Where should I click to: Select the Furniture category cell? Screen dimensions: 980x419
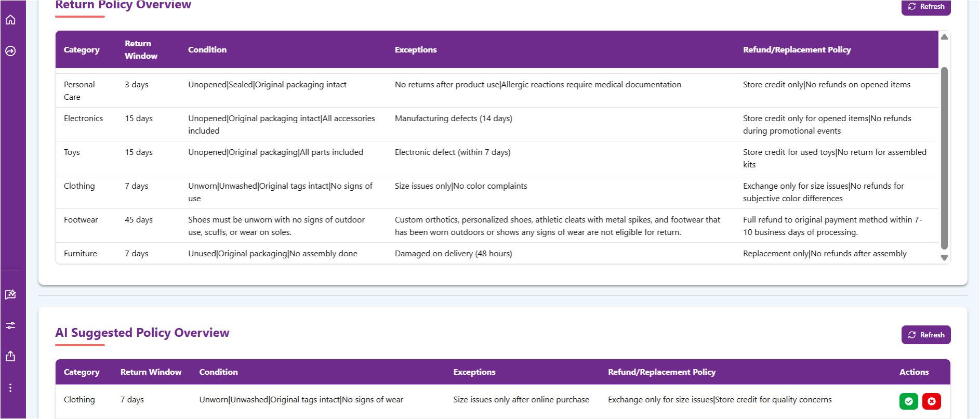(80, 254)
